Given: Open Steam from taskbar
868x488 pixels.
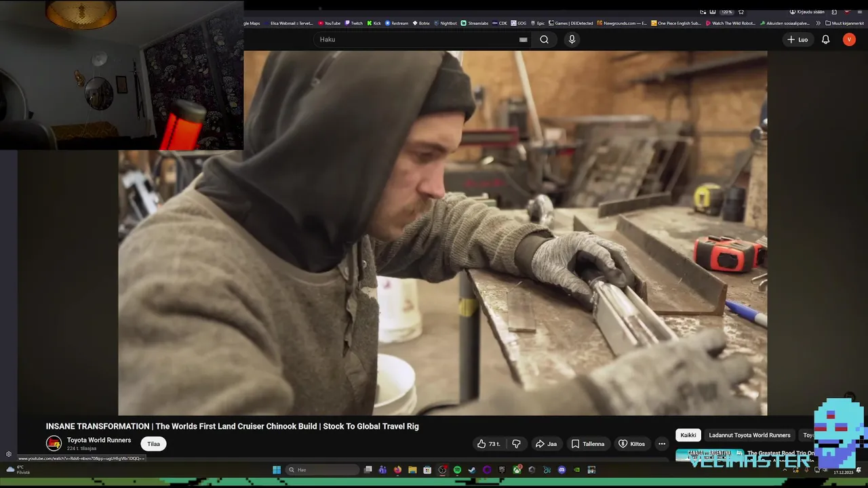Looking at the screenshot, I should (472, 470).
